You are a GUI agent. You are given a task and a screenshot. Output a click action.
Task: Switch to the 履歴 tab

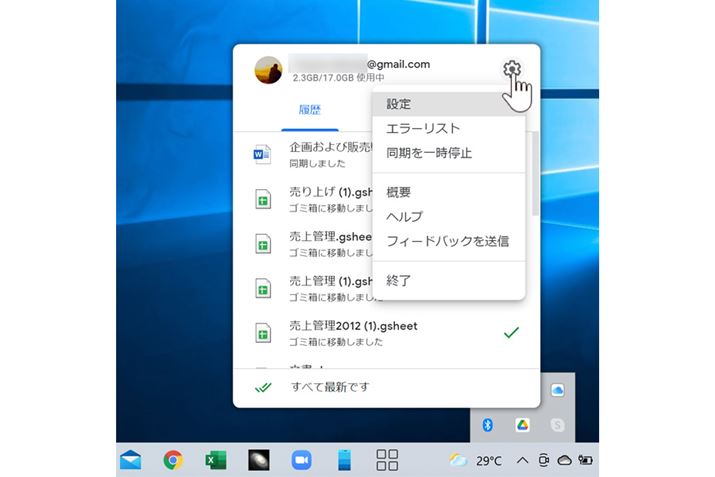(x=310, y=110)
